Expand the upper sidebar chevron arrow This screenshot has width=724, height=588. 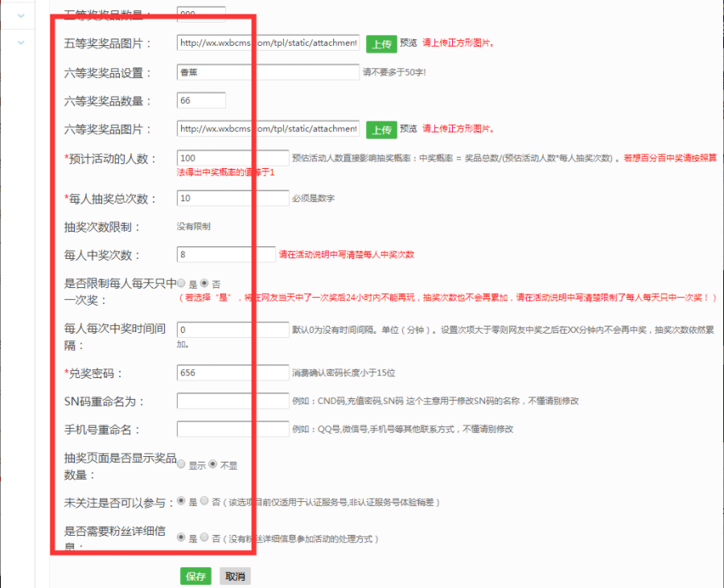tap(20, 16)
